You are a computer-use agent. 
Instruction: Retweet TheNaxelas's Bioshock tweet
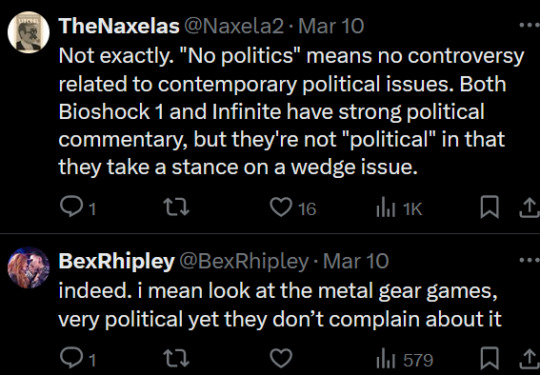[176, 208]
